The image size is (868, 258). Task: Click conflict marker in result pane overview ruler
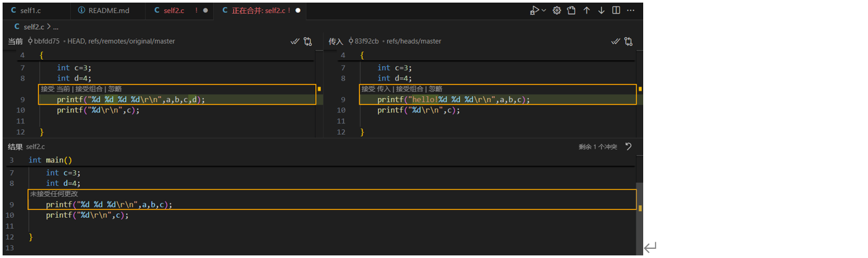pyautogui.click(x=640, y=209)
